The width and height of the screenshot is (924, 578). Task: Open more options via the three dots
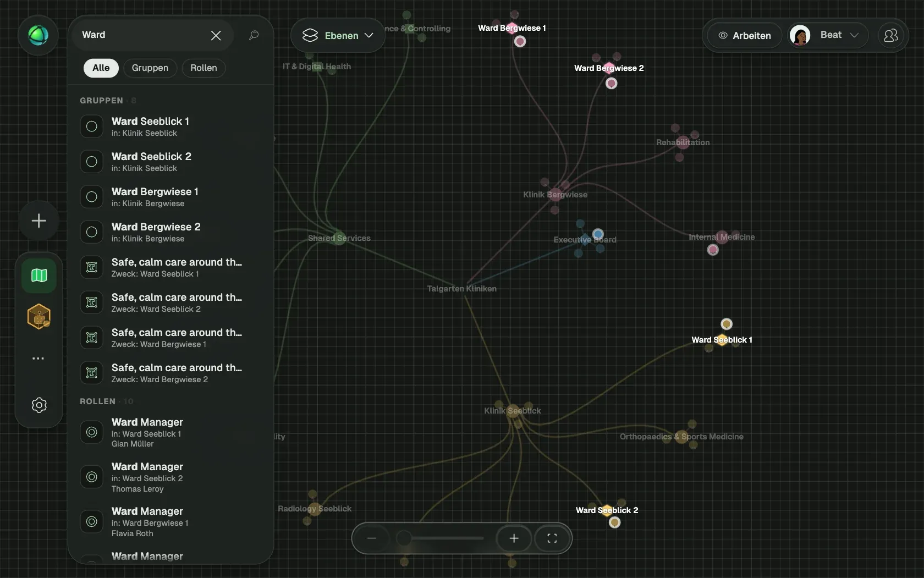click(x=38, y=358)
